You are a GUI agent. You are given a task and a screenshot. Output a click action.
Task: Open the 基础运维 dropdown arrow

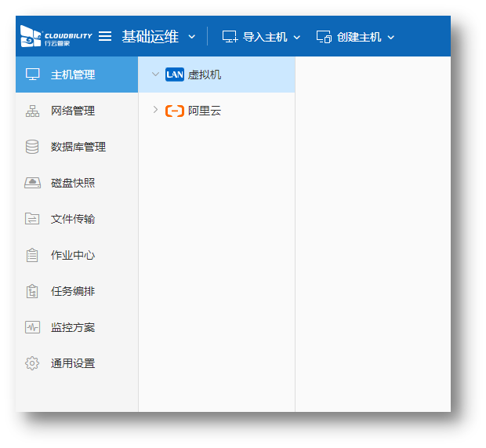(192, 37)
